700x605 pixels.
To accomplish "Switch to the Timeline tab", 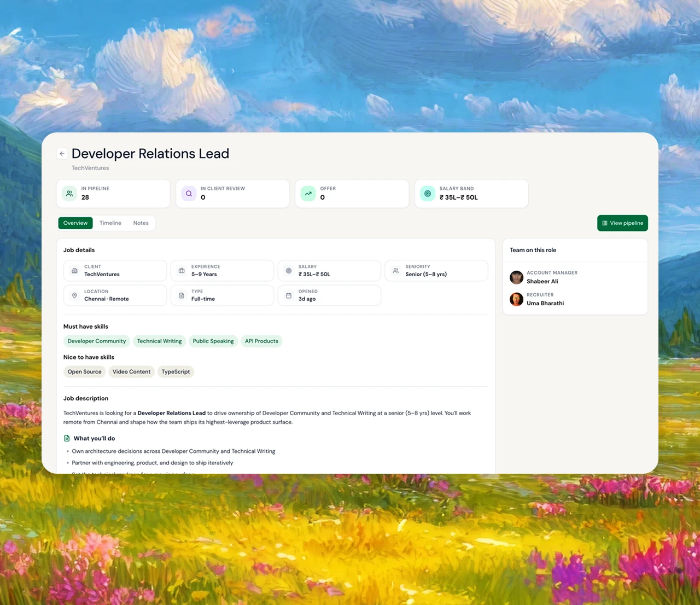I will point(110,223).
